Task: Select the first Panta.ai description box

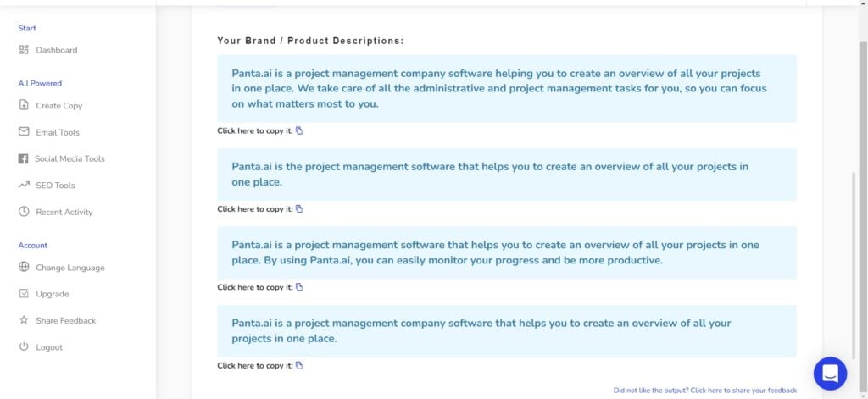Action: pyautogui.click(x=507, y=89)
